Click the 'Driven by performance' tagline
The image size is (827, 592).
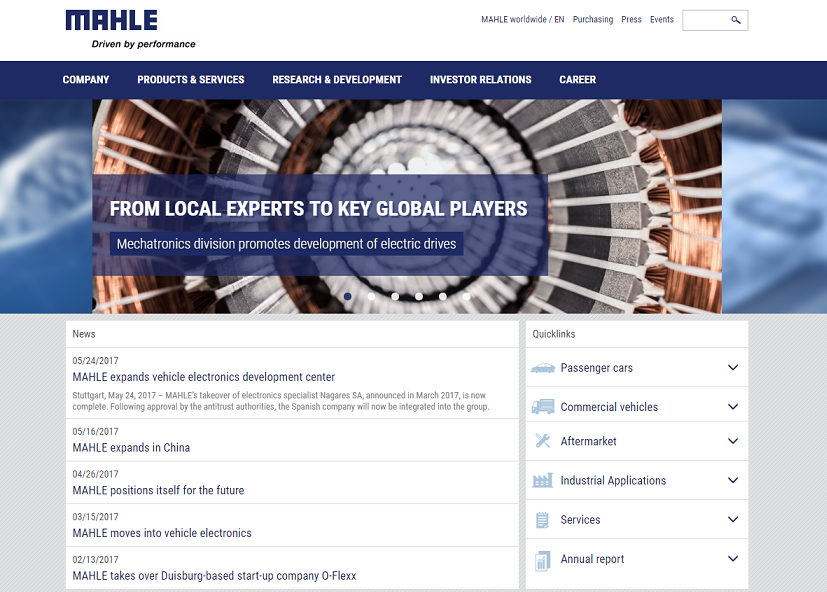tap(143, 44)
